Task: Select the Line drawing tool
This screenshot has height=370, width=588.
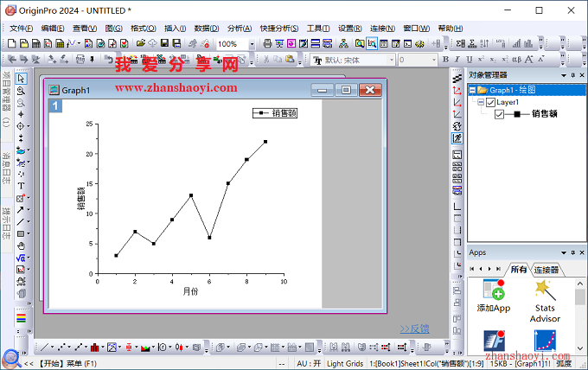Action: pyautogui.click(x=21, y=221)
